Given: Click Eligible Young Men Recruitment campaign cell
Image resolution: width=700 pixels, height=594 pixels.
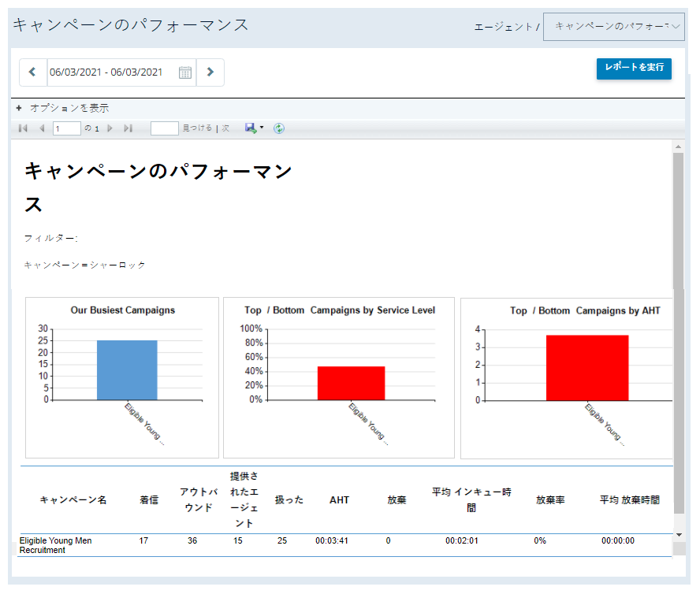Looking at the screenshot, I should (x=55, y=545).
